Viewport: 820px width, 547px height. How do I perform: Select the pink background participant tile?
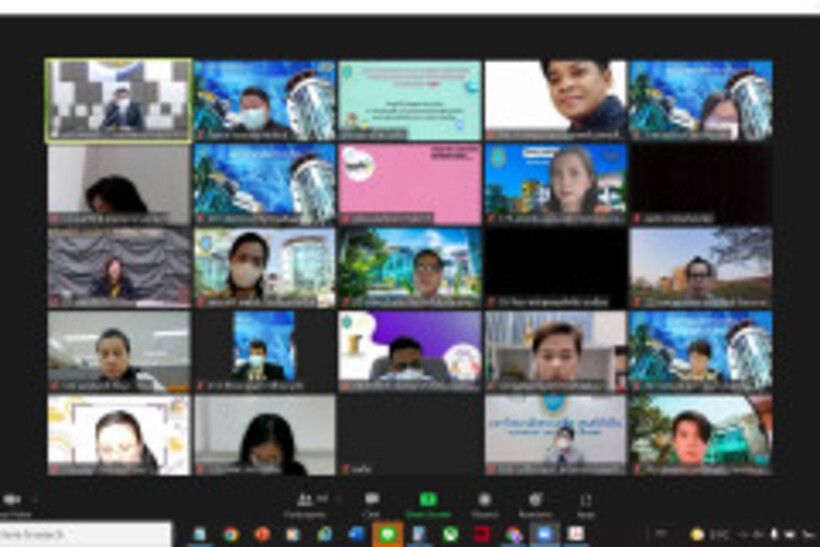(410, 184)
